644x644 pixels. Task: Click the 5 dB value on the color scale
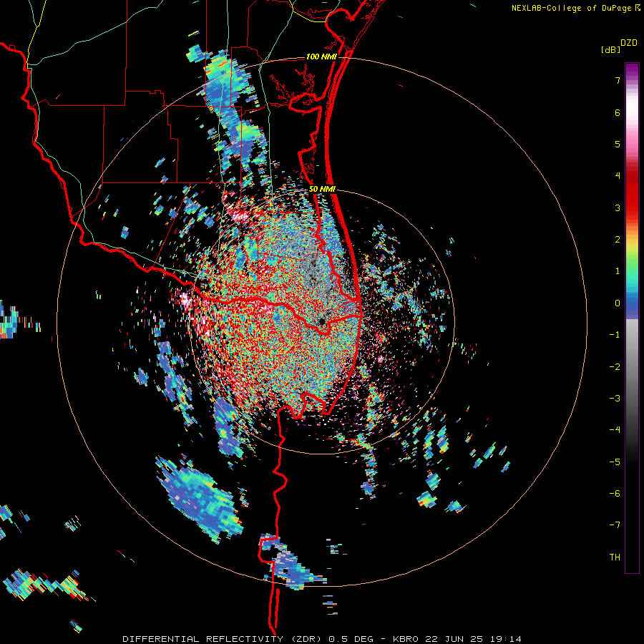[x=618, y=144]
